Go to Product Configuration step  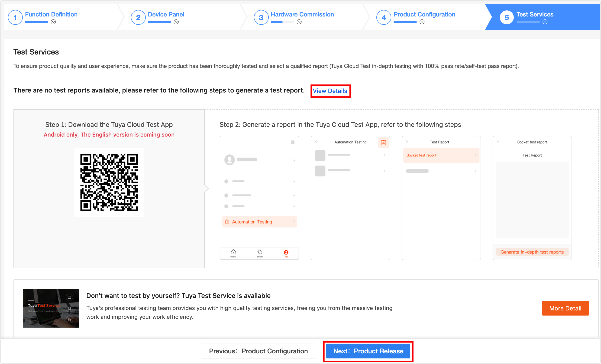pos(424,14)
